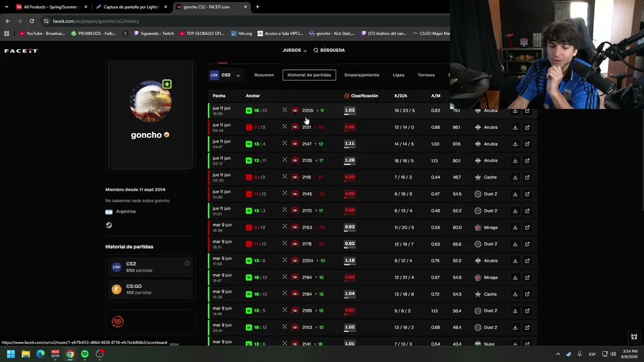
Task: Open the CS2 game selector dropdown
Action: [226, 75]
